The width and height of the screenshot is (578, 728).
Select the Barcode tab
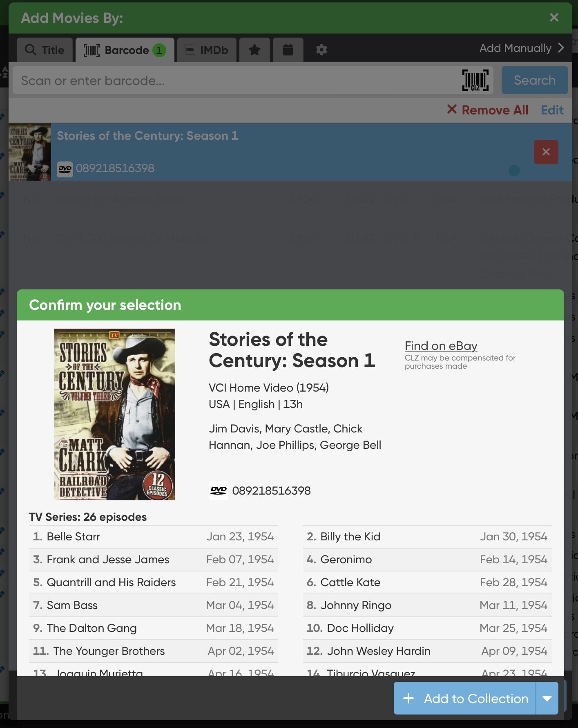[x=125, y=50]
